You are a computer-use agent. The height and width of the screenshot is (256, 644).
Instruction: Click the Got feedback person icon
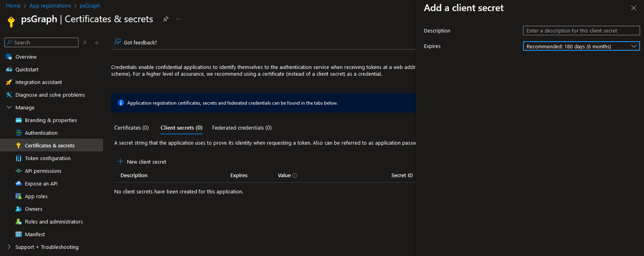coord(117,42)
